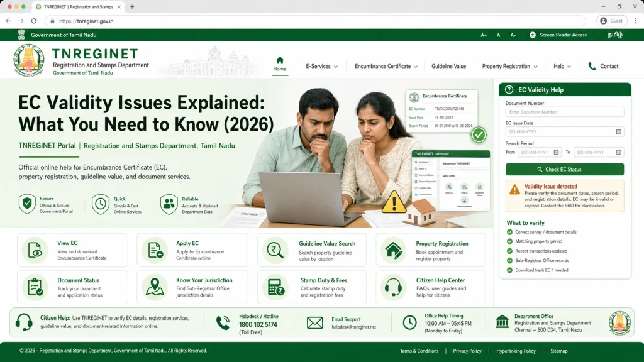
Task: Open the Property Registration house icon
Action: click(394, 250)
